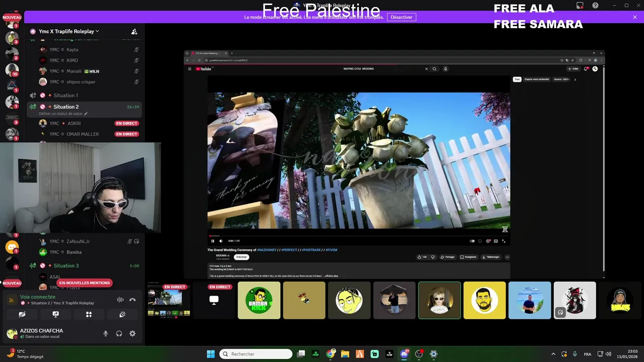Screen dimensions: 644x362
Task: Toggle noise suppression waveform icon
Action: tap(120, 300)
